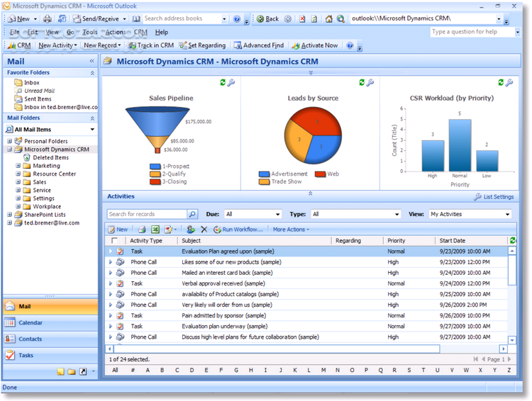Expand the 'Likes some of our new products' row
The height and width of the screenshot is (401, 532).
(x=111, y=262)
